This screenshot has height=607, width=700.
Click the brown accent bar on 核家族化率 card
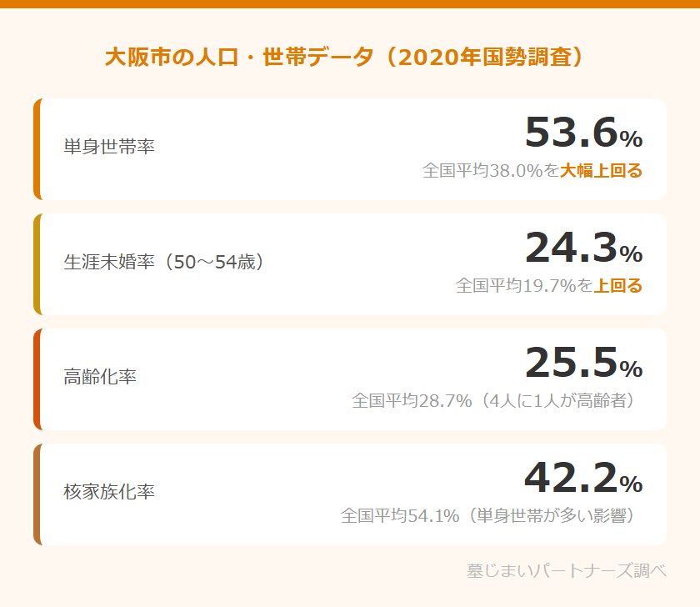(37, 494)
